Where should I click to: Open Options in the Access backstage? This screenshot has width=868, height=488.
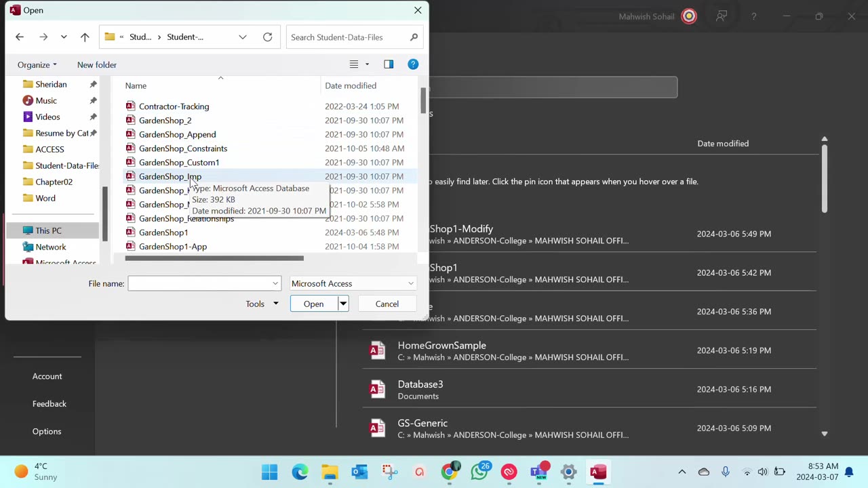[47, 432]
